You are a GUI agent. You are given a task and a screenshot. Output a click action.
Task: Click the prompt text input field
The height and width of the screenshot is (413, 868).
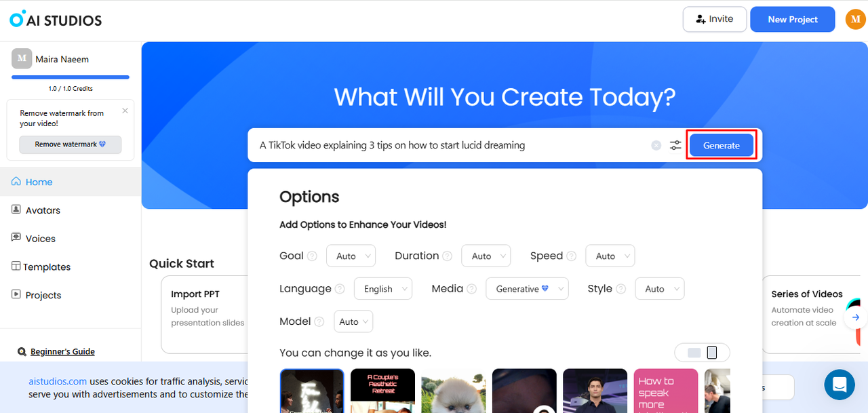tap(452, 145)
